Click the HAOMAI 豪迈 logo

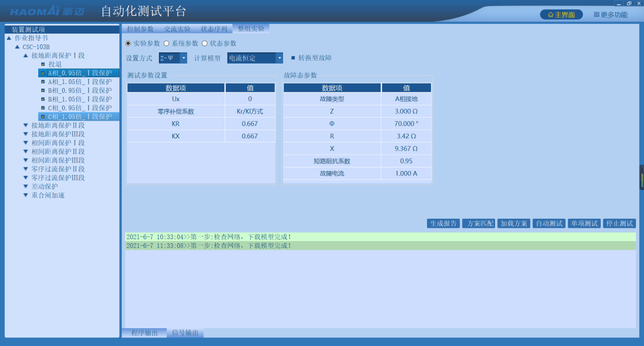47,12
